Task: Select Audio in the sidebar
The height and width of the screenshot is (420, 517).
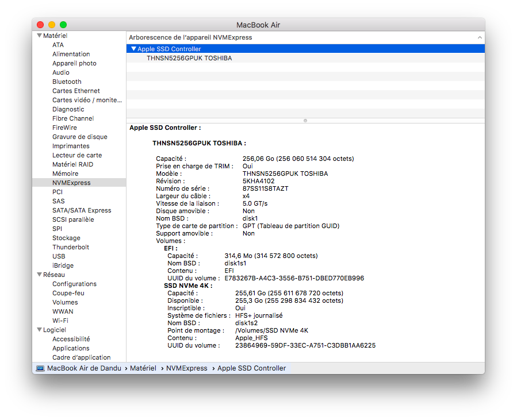Action: pyautogui.click(x=60, y=72)
